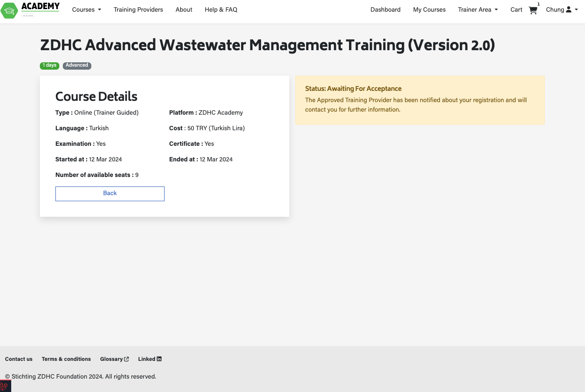Open the Training Providers page
585x392 pixels.
point(138,10)
